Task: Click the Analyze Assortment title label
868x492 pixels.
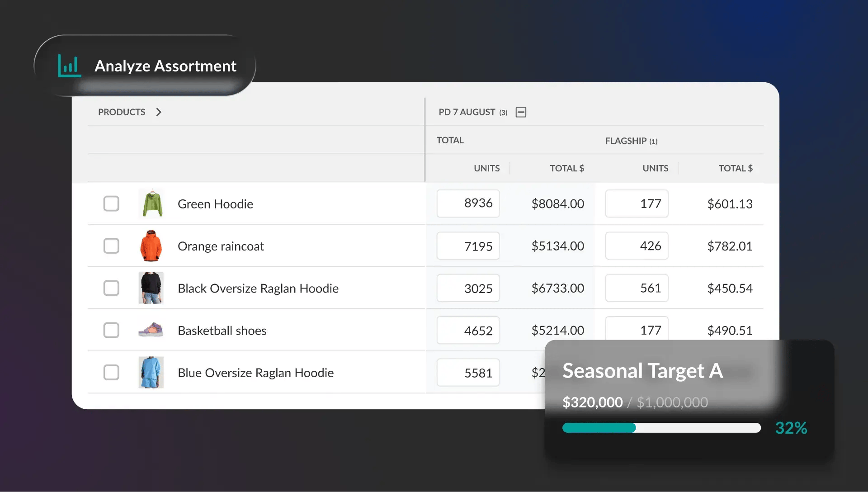Action: pyautogui.click(x=165, y=66)
